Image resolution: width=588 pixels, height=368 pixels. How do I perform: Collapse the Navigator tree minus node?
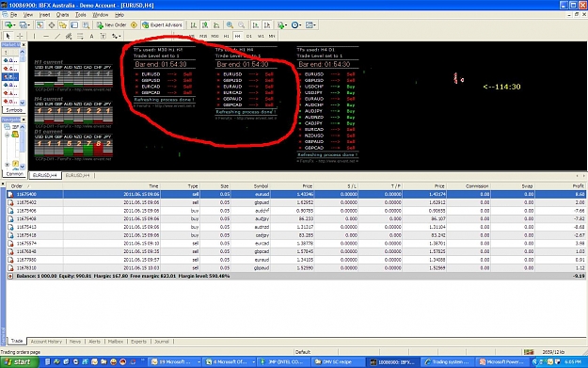(8, 135)
